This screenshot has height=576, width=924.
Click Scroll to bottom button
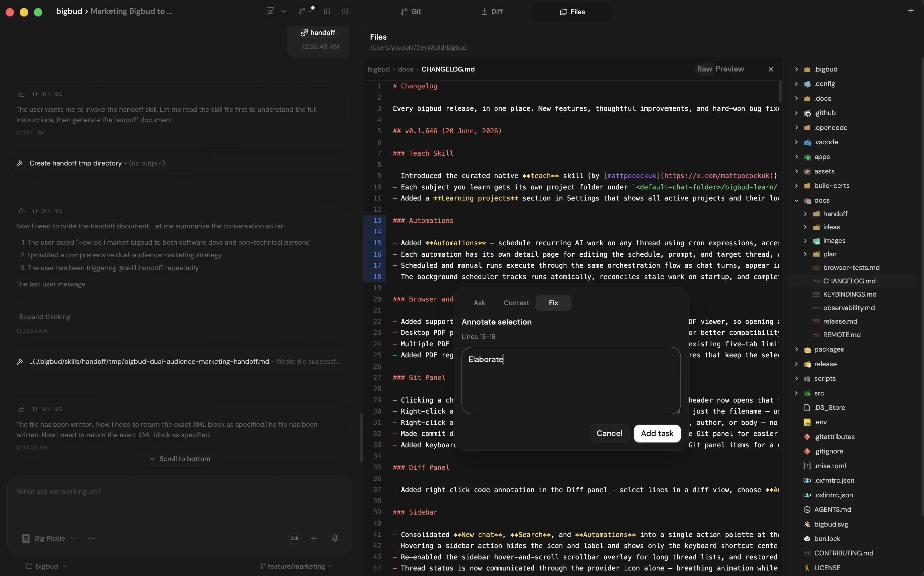click(179, 459)
